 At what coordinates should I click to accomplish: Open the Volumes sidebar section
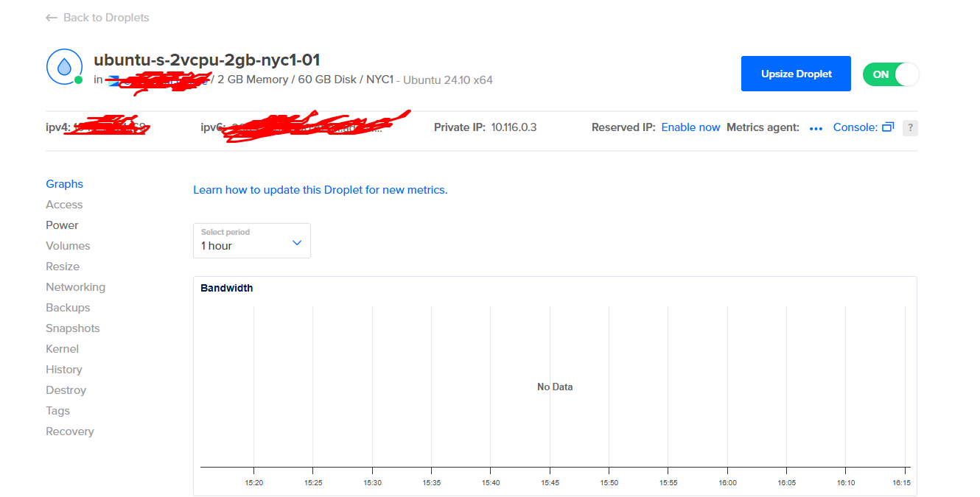point(68,246)
